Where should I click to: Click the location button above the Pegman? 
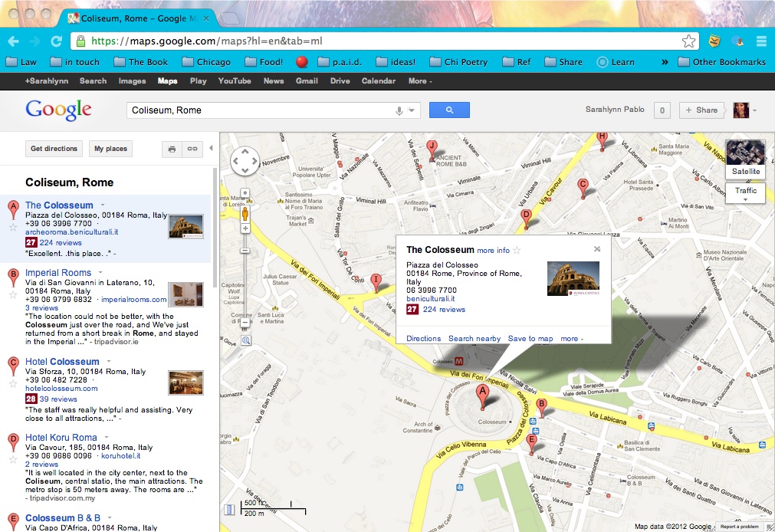point(245,193)
